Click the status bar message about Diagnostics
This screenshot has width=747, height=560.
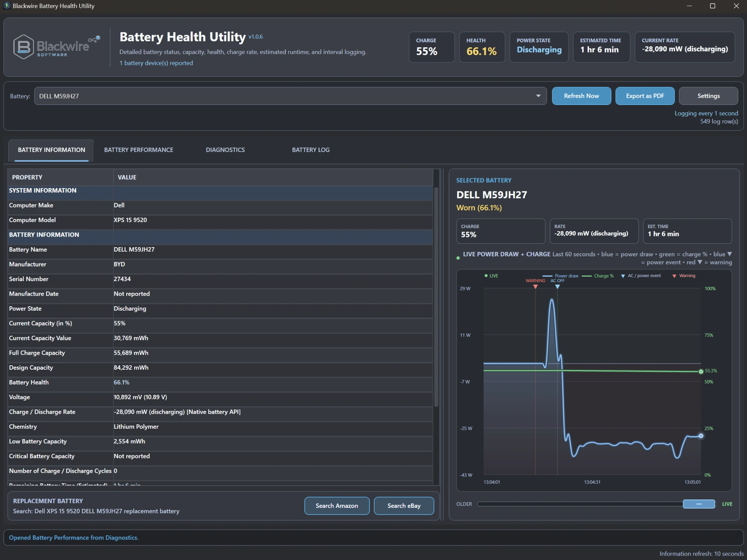tap(74, 537)
